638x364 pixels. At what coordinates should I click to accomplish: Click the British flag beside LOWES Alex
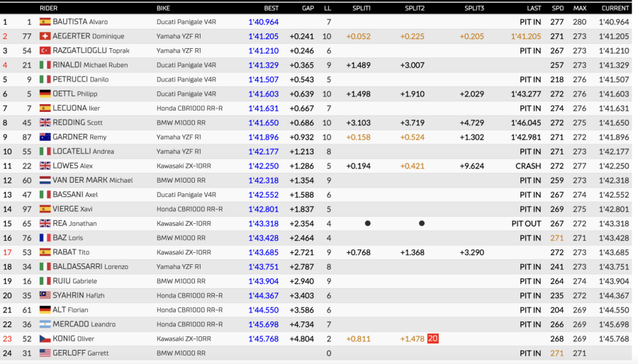click(x=45, y=166)
